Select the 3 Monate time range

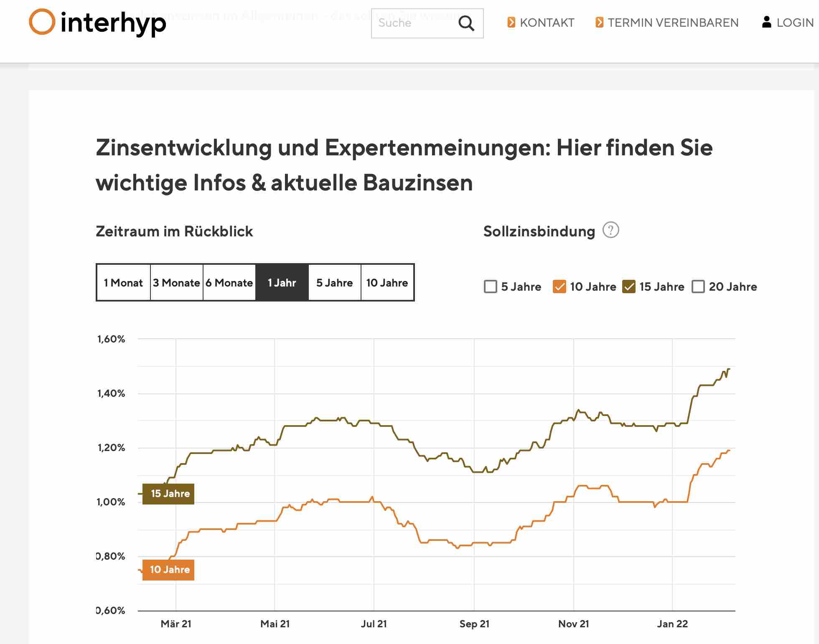pyautogui.click(x=176, y=283)
